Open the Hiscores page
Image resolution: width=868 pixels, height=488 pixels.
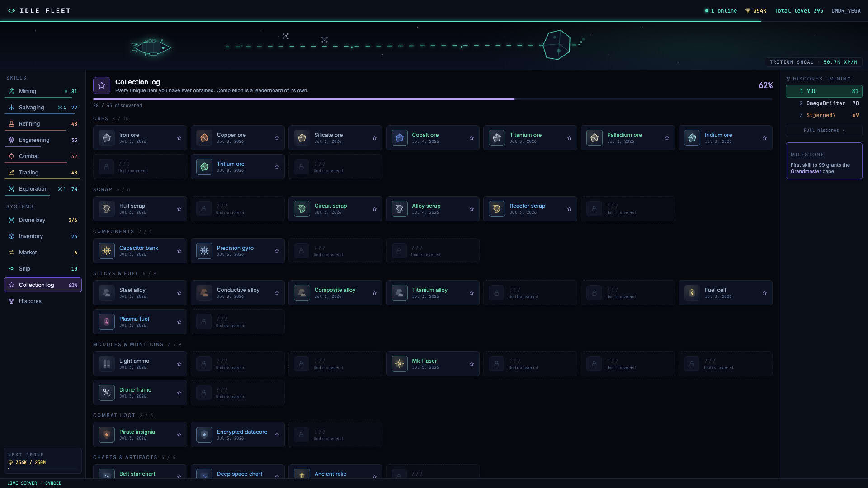click(42, 301)
